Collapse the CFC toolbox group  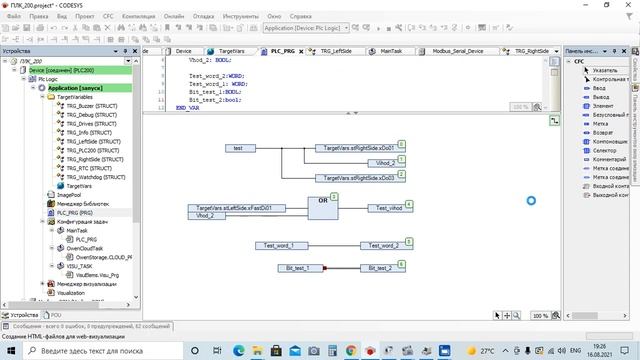569,61
